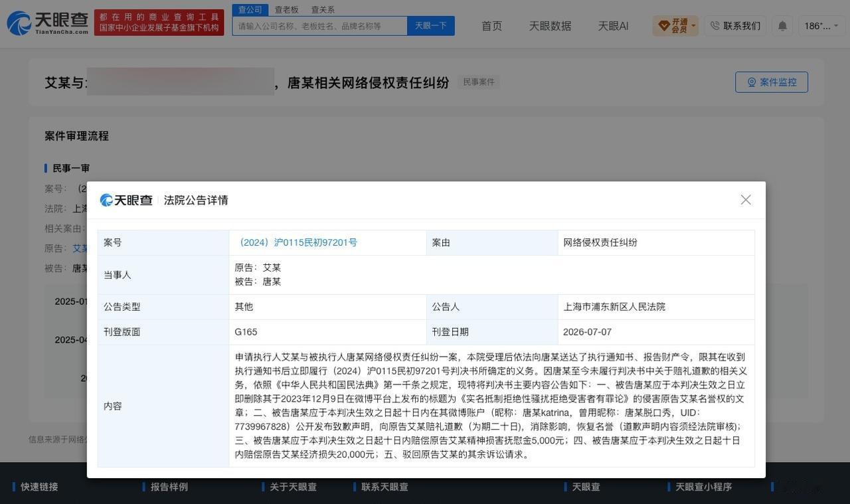Click the red 国家中小企业发展子基金 banner
Screen dimensions: 850x504
click(x=159, y=23)
